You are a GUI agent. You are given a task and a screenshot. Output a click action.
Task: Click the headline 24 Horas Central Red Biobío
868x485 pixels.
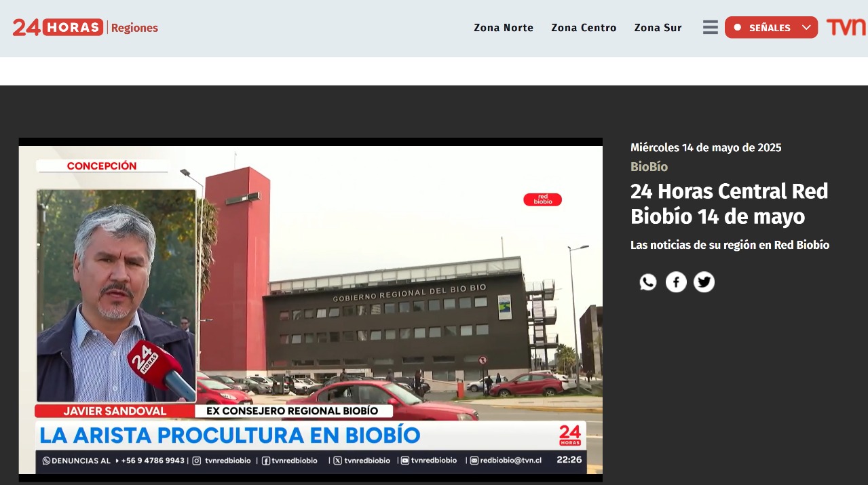click(x=730, y=203)
